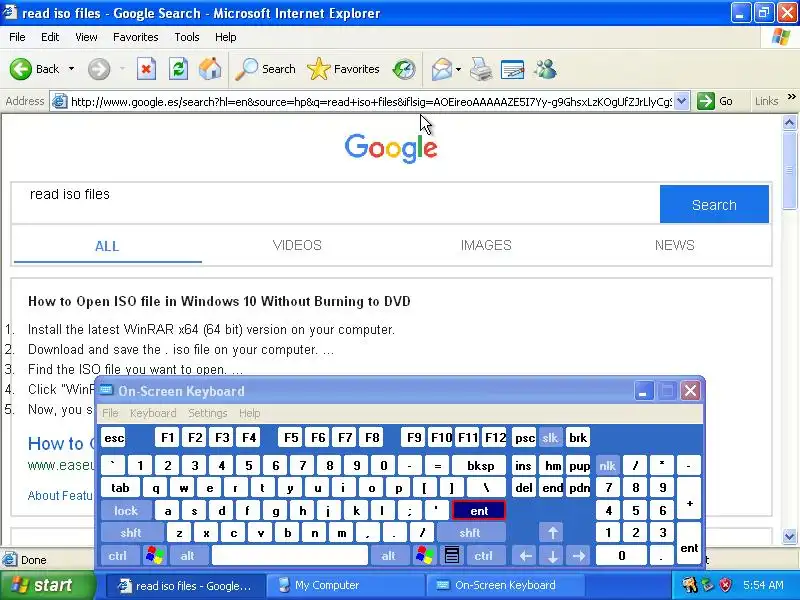Toggle the left shft key

pyautogui.click(x=131, y=533)
